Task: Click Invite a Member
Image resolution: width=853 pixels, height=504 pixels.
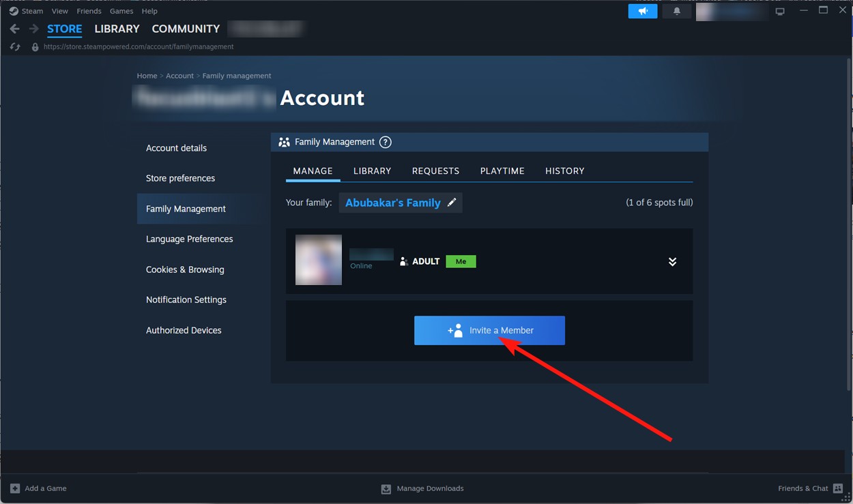Action: [x=489, y=330]
